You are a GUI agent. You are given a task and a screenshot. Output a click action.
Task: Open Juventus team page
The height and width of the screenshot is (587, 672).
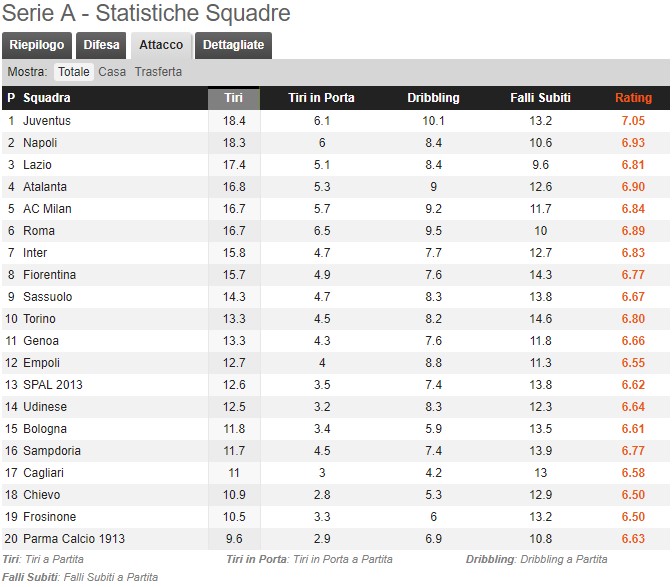pos(47,121)
